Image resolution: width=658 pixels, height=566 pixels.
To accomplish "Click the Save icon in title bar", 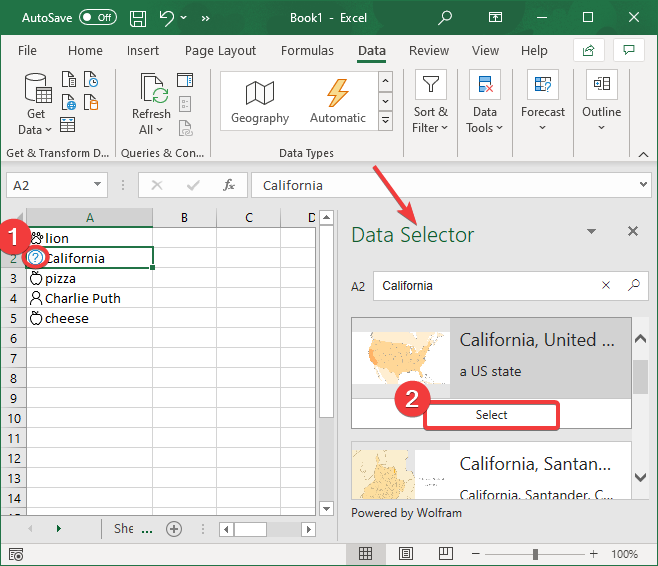I will (138, 18).
